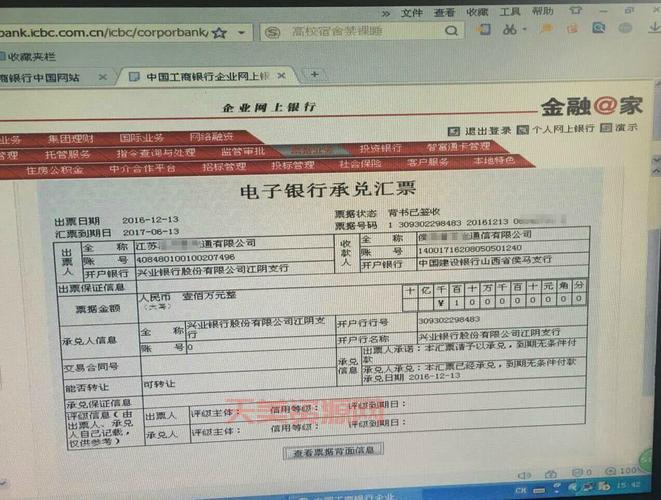
Task: Click the bookmark star icon in address bar
Action: coord(219,33)
